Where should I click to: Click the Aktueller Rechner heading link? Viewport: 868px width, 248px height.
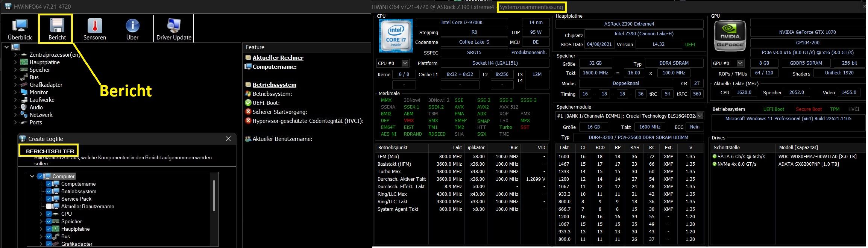278,57
